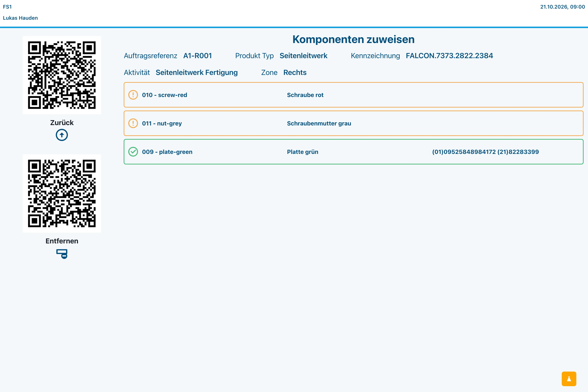The image size is (588, 392).
Task: Click the Entfernen remove-card icon
Action: 62,254
